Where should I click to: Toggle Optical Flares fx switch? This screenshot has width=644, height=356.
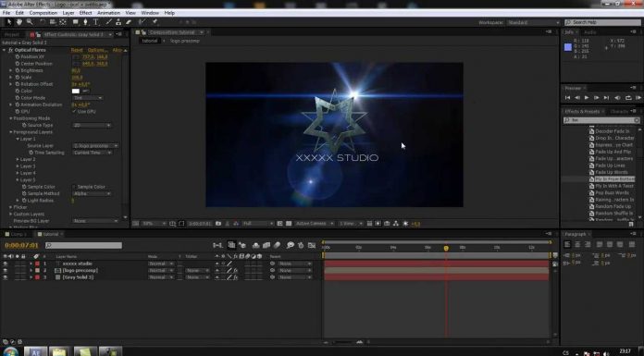click(x=11, y=50)
